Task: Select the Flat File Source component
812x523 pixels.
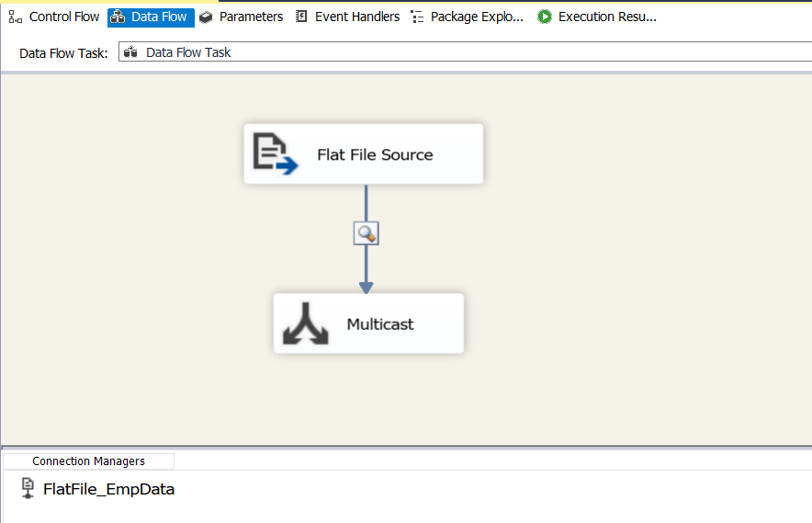Action: tap(364, 153)
